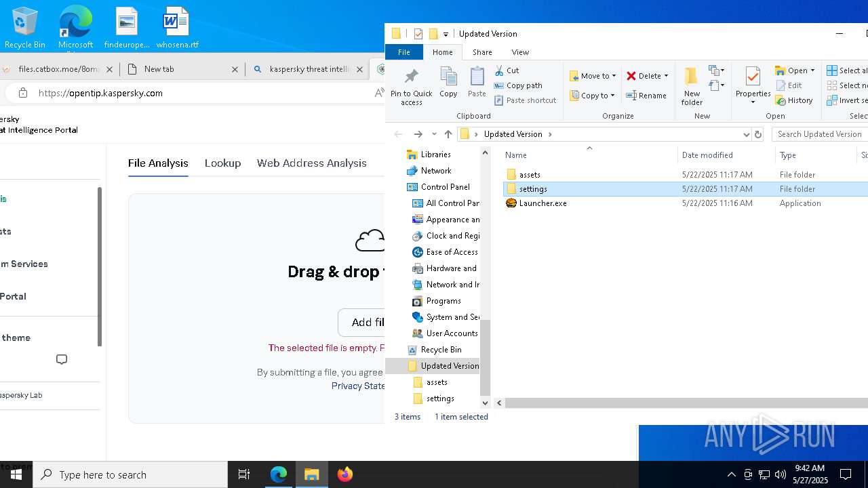This screenshot has height=488, width=868.
Task: Click the Add file button
Action: (x=361, y=323)
